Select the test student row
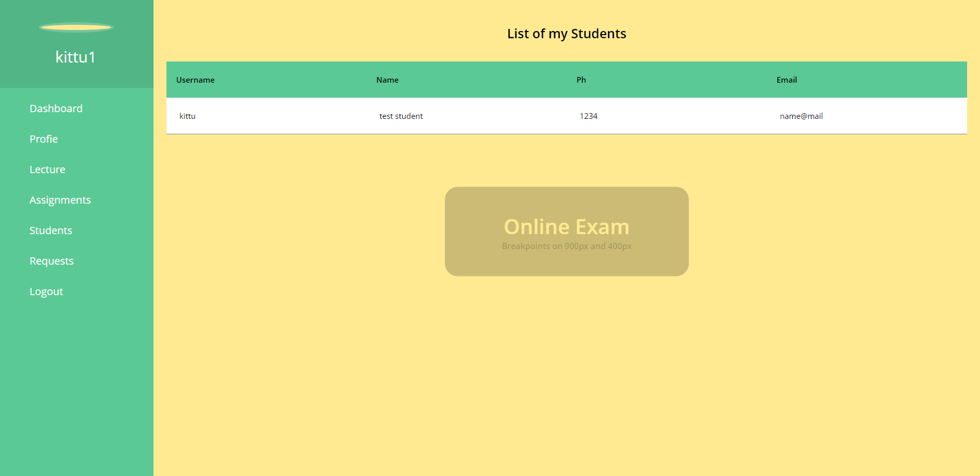This screenshot has width=980, height=476. coord(401,116)
